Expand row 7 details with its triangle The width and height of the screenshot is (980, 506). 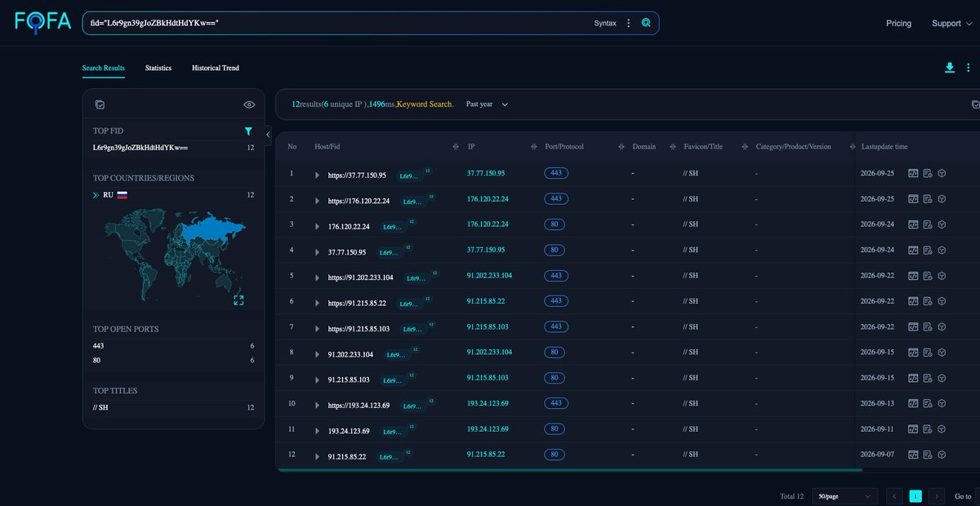[x=318, y=327]
